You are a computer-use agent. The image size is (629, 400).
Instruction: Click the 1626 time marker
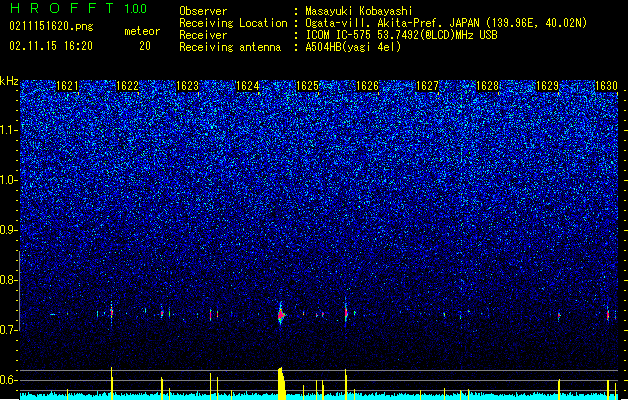367,86
